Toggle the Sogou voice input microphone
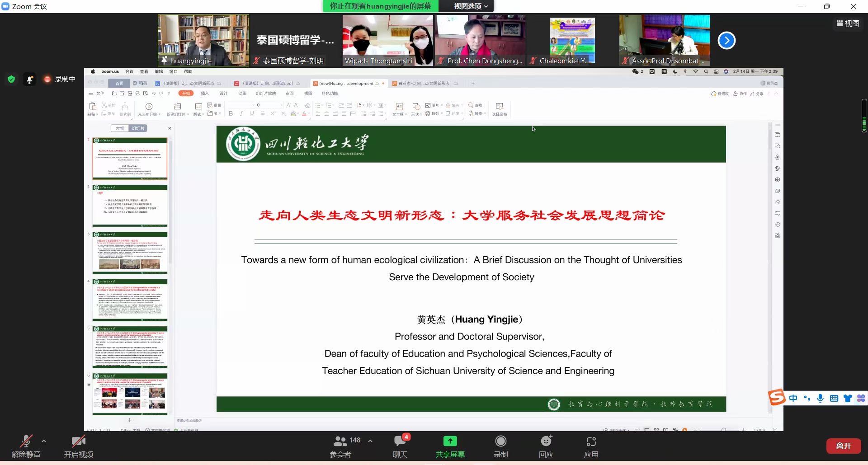This screenshot has height=465, width=868. (x=820, y=398)
